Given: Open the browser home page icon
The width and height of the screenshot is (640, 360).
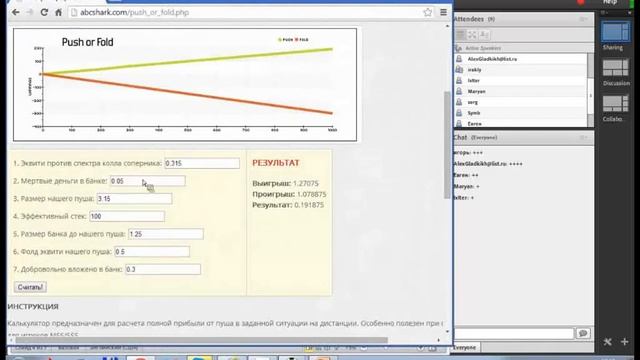Looking at the screenshot, I should 58,12.
